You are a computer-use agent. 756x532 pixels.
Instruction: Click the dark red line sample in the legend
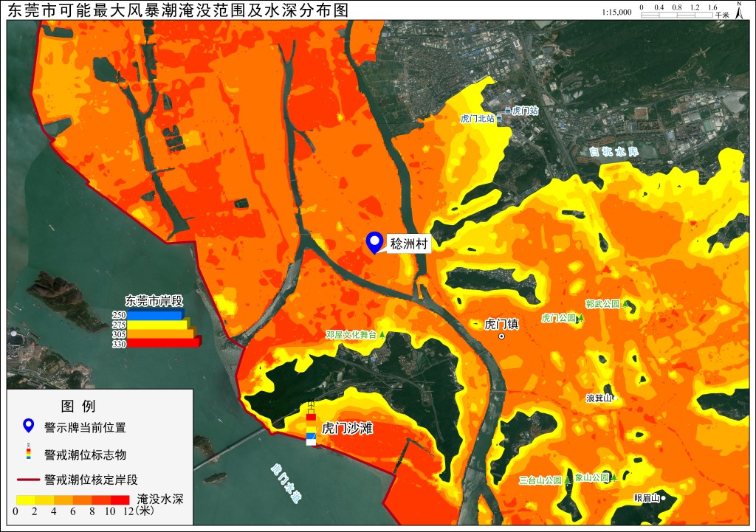(28, 480)
